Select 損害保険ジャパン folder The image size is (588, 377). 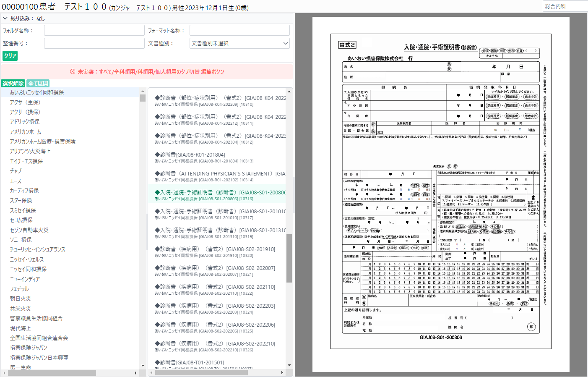coord(70,348)
